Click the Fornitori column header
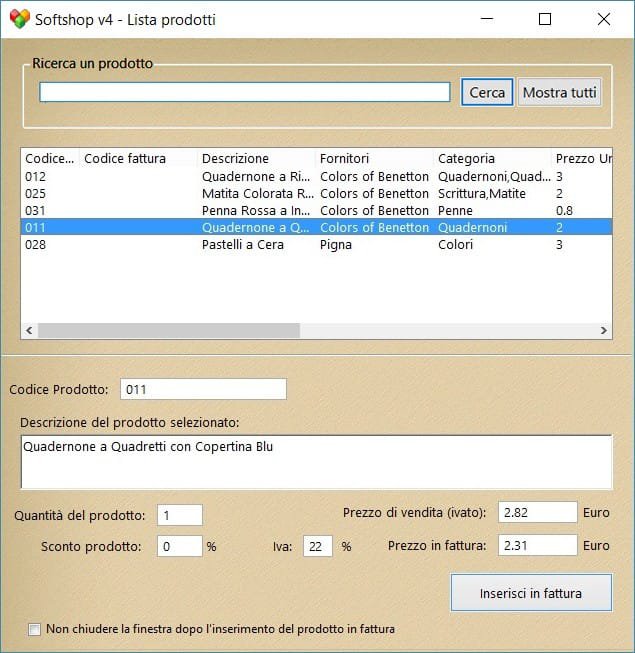 (374, 158)
